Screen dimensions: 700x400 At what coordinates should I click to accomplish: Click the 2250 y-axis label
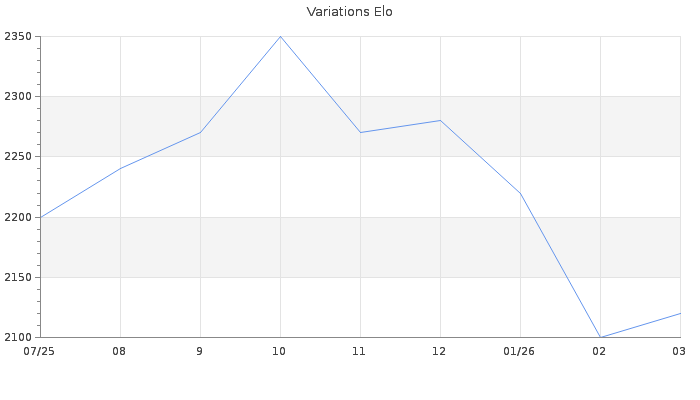click(x=18, y=157)
